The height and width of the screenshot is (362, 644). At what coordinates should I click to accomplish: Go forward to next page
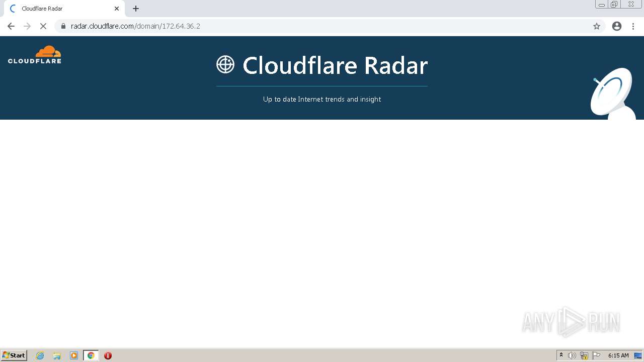pos(27,26)
